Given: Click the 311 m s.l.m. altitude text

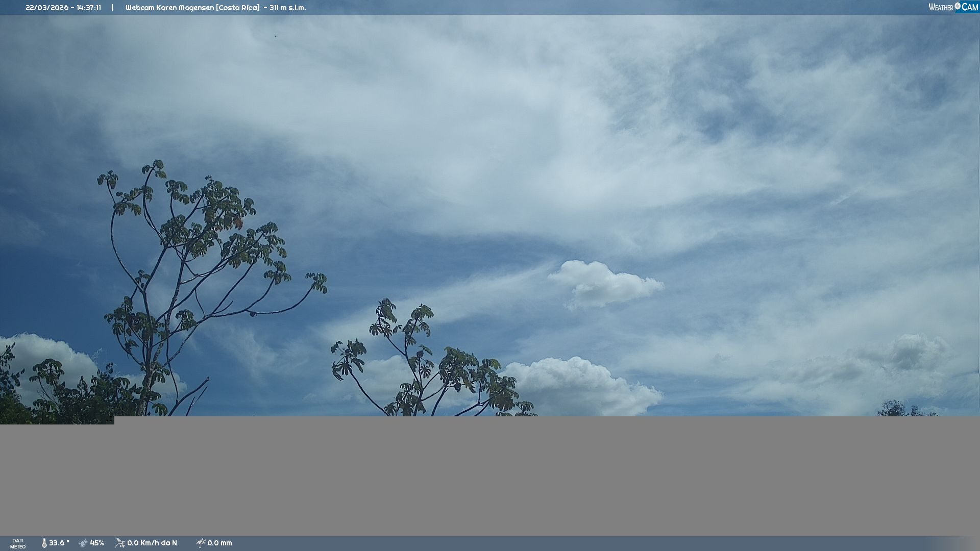Looking at the screenshot, I should point(288,8).
